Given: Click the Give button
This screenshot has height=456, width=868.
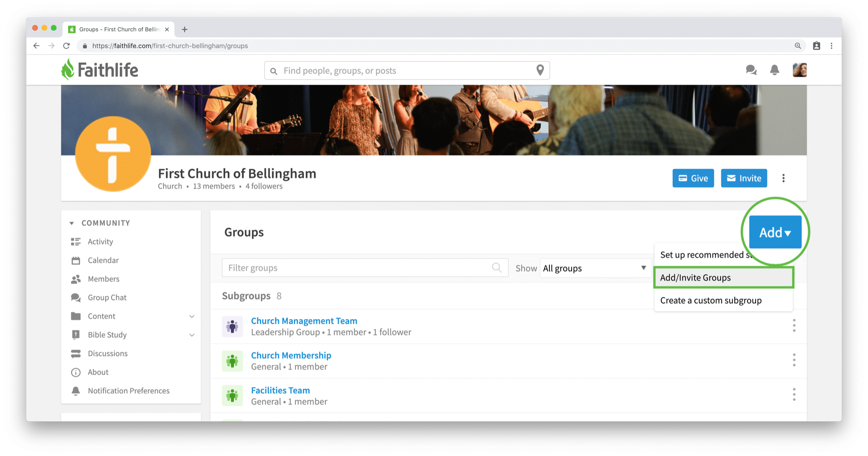Looking at the screenshot, I should 693,178.
